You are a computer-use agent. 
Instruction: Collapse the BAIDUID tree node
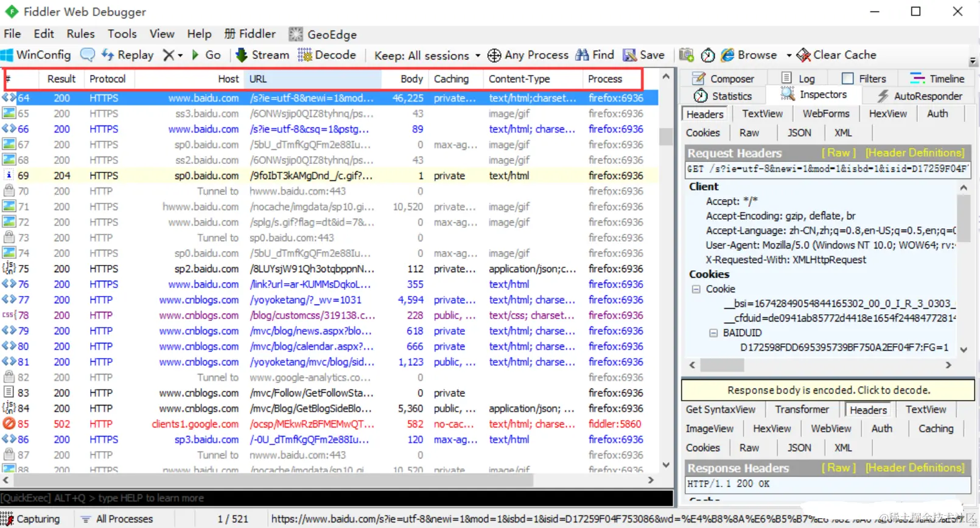[x=713, y=333]
